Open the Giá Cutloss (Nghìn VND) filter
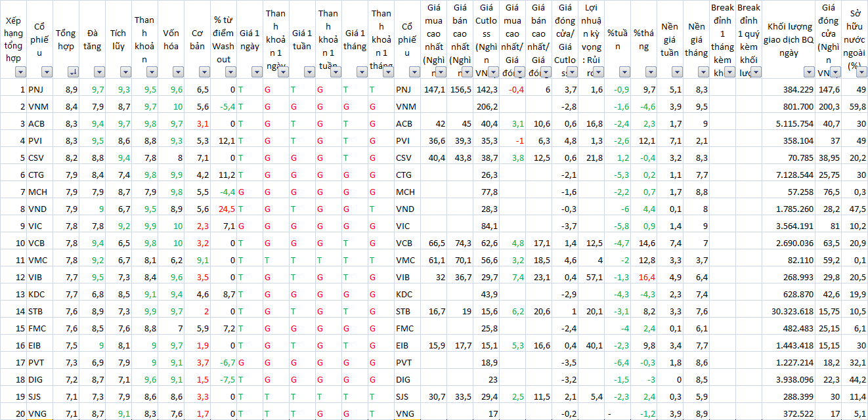The image size is (868, 420). click(x=493, y=72)
